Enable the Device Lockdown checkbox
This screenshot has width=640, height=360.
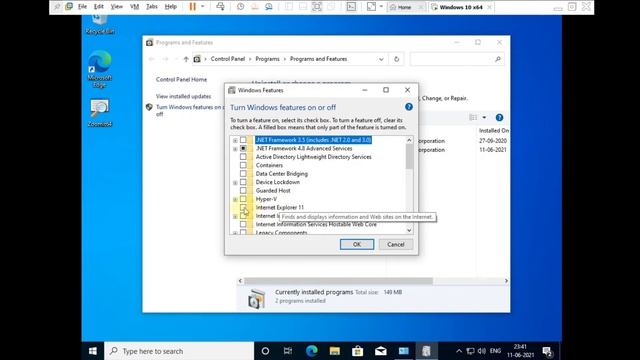coord(243,182)
